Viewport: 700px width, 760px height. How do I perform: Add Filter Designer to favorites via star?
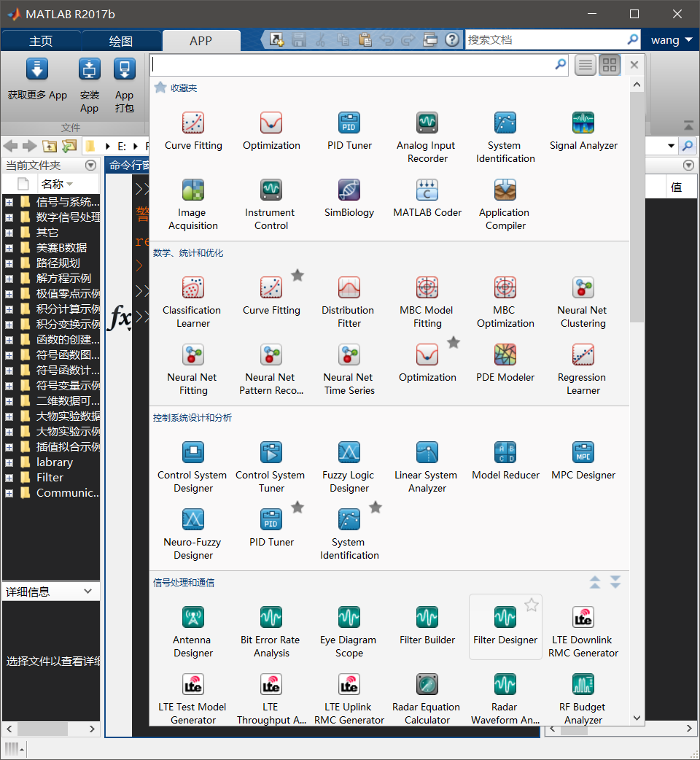(532, 605)
